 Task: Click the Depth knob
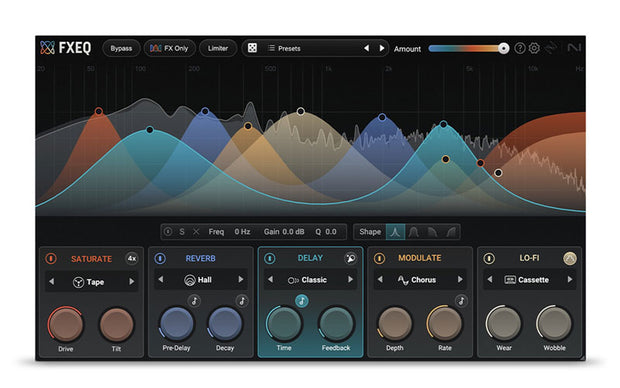click(x=395, y=324)
